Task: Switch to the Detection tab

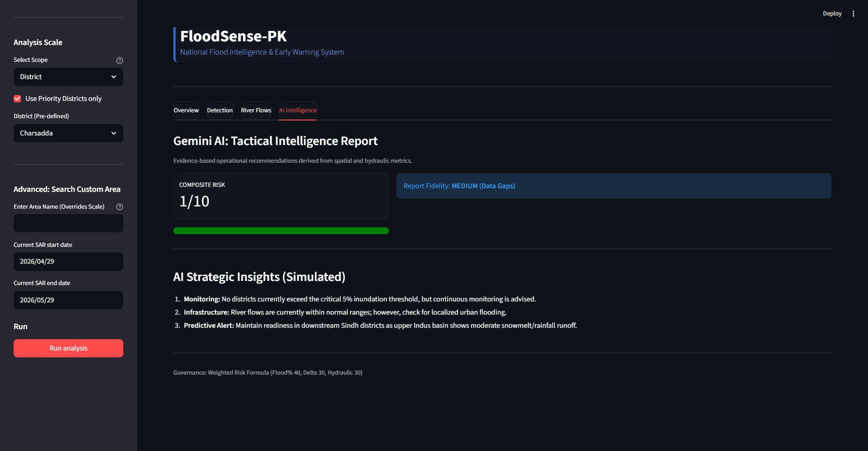Action: click(220, 110)
